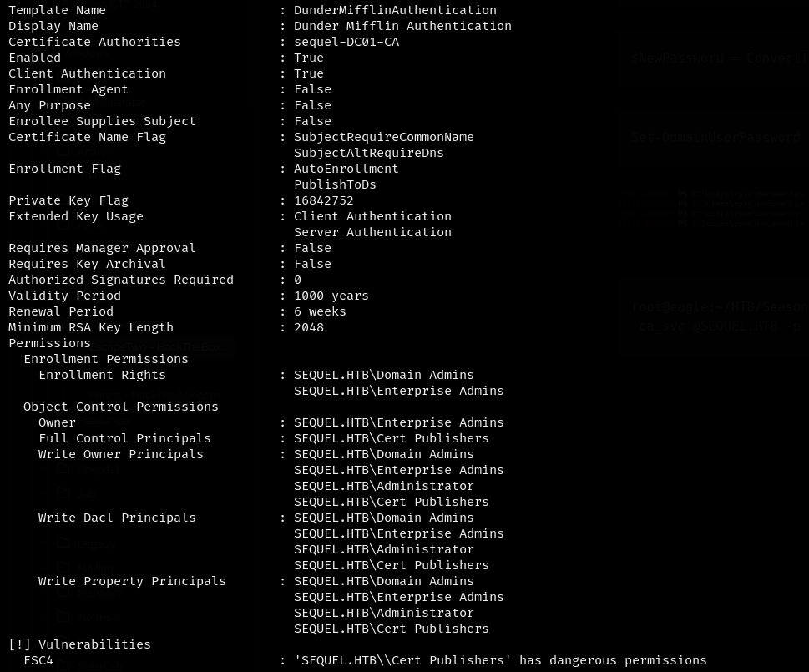Click the Write Property Principals label
Viewport: 809px width, 672px height.
132,581
